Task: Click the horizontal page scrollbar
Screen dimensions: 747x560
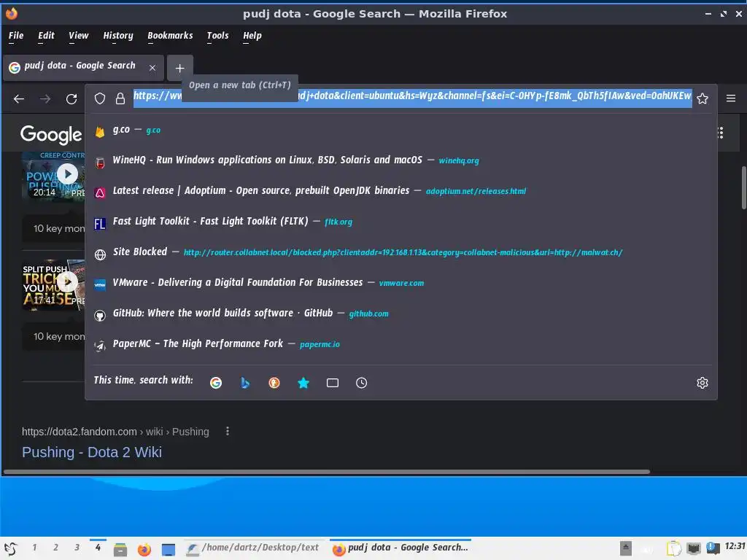Action: (x=327, y=472)
